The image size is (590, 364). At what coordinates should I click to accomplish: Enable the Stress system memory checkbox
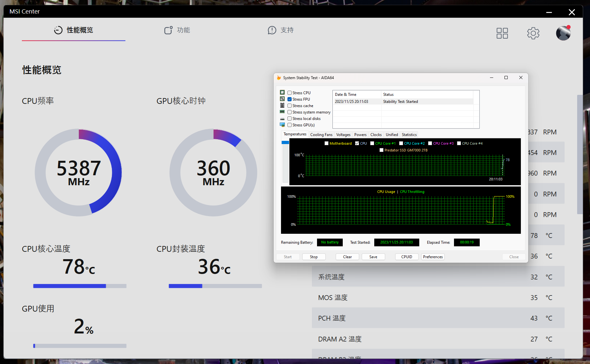[x=290, y=112]
